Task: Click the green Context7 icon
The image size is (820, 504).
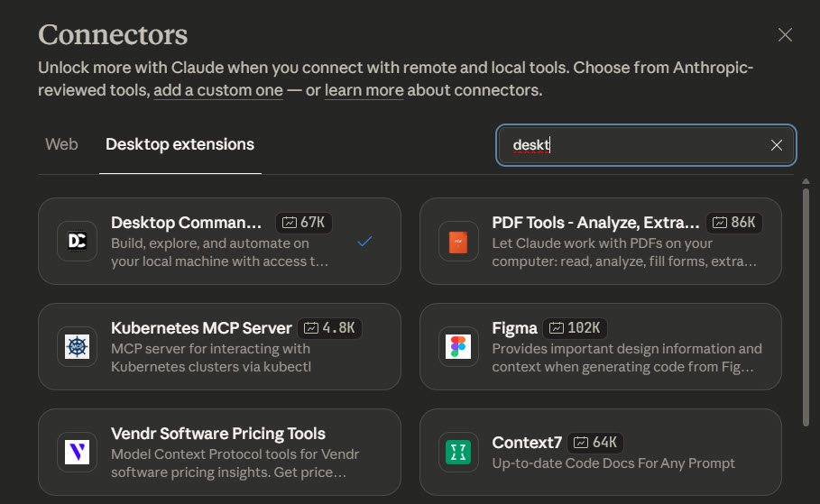Action: (458, 452)
